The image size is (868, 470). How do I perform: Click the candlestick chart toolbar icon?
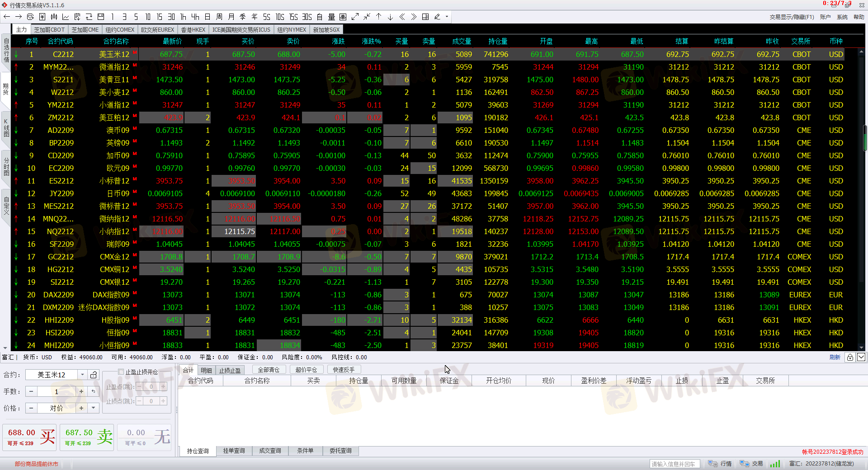(54, 17)
